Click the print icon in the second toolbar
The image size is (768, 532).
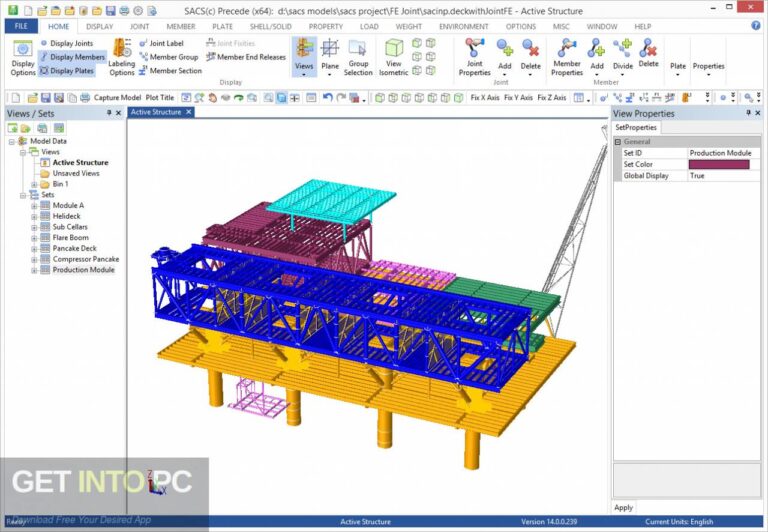coord(85,97)
